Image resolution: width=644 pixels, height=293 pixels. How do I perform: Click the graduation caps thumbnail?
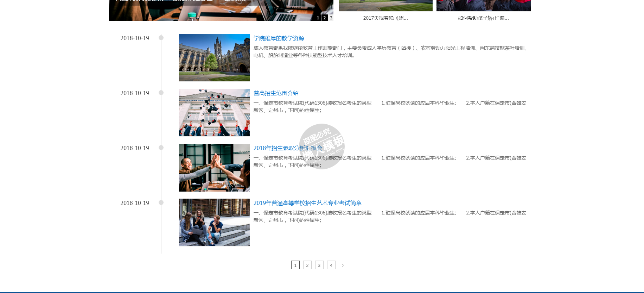tap(214, 113)
